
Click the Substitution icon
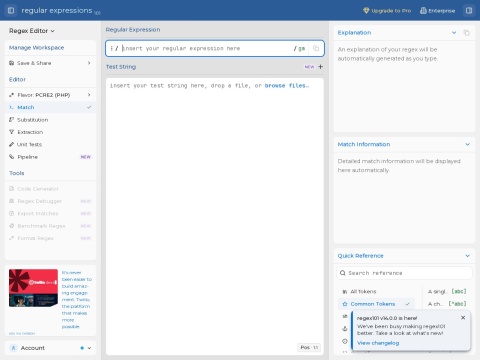pyautogui.click(x=11, y=119)
